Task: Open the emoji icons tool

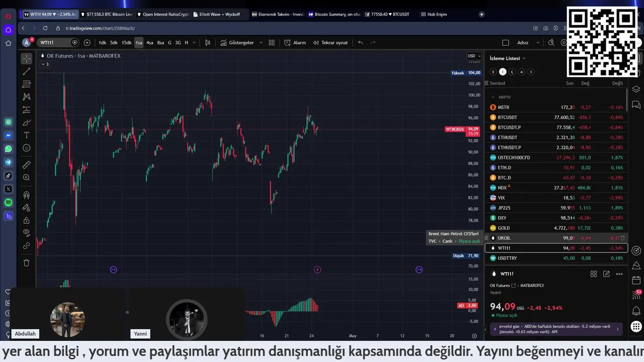Action: [27, 148]
